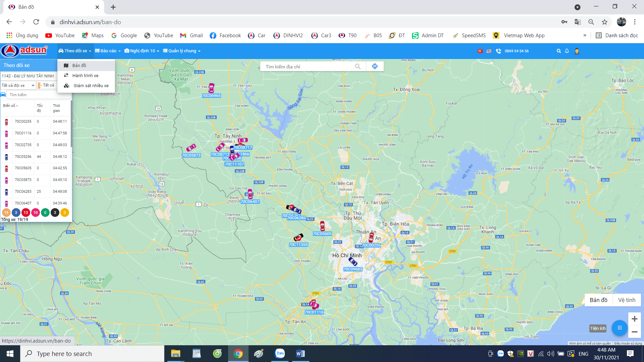
Task: Select vehicle 70C05256 in the list
Action: tap(23, 157)
